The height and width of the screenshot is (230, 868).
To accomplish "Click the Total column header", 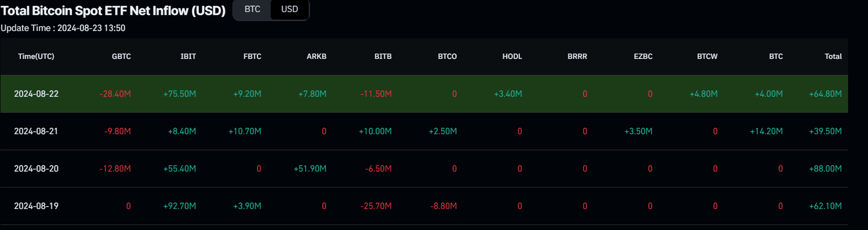I will (833, 57).
